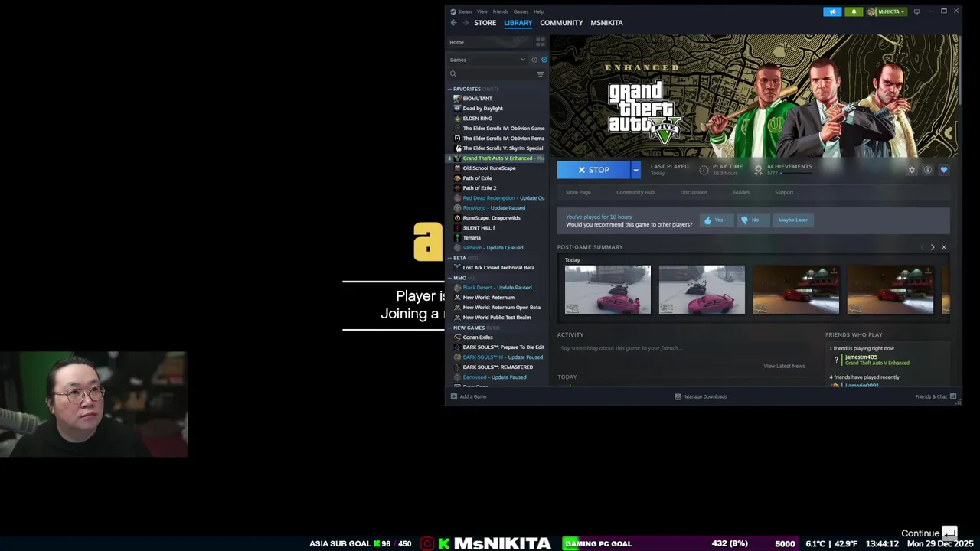The image size is (980, 551).
Task: Open the Help menu
Action: [x=539, y=11]
